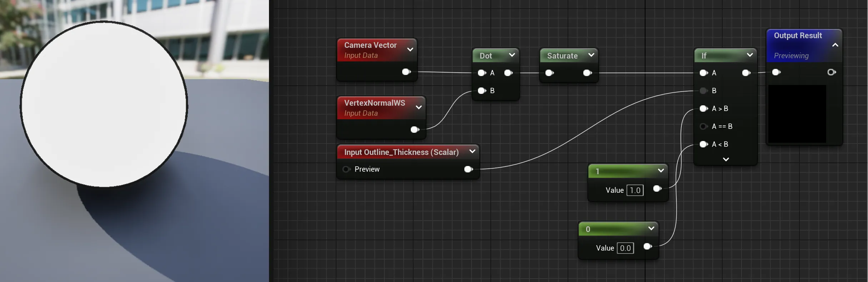Toggle Preview pin on Outline_Thickness node
Screen dimensions: 868x282
click(x=346, y=169)
